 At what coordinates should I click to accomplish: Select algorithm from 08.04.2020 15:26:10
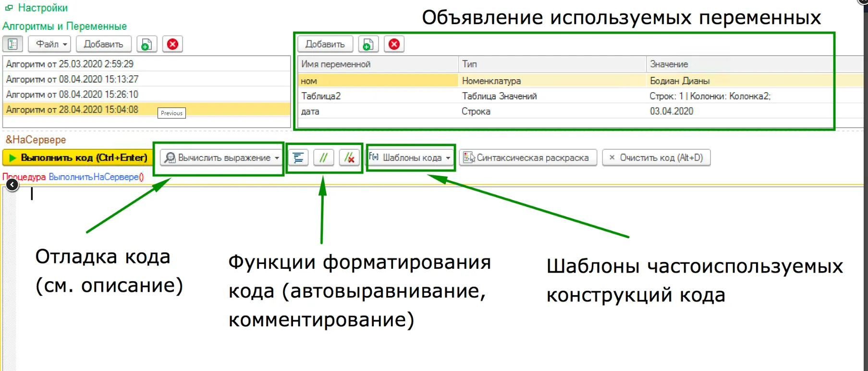pyautogui.click(x=72, y=95)
